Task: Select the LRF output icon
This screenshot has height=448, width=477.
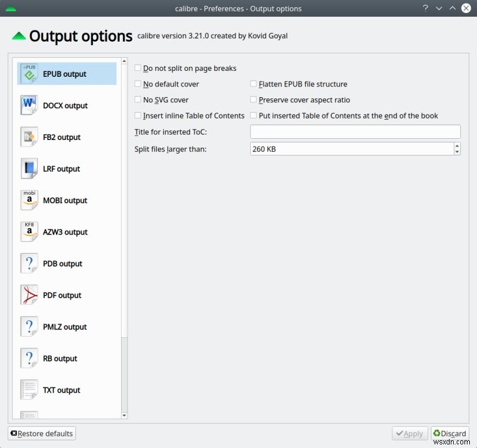Action: pyautogui.click(x=29, y=169)
